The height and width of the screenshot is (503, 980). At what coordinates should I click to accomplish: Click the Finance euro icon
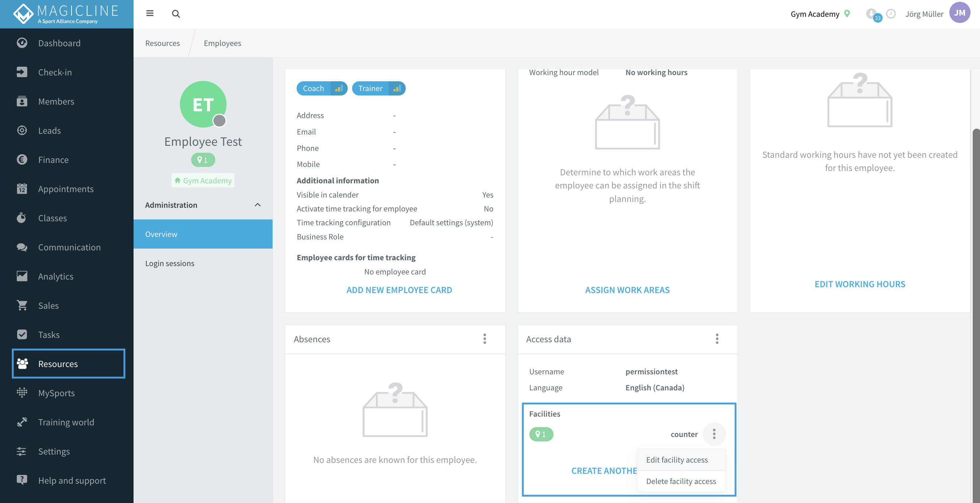[x=22, y=160]
